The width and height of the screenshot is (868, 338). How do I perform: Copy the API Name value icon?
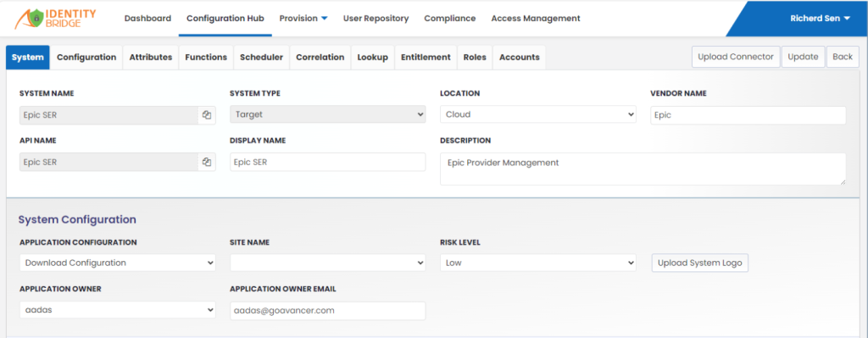point(207,162)
